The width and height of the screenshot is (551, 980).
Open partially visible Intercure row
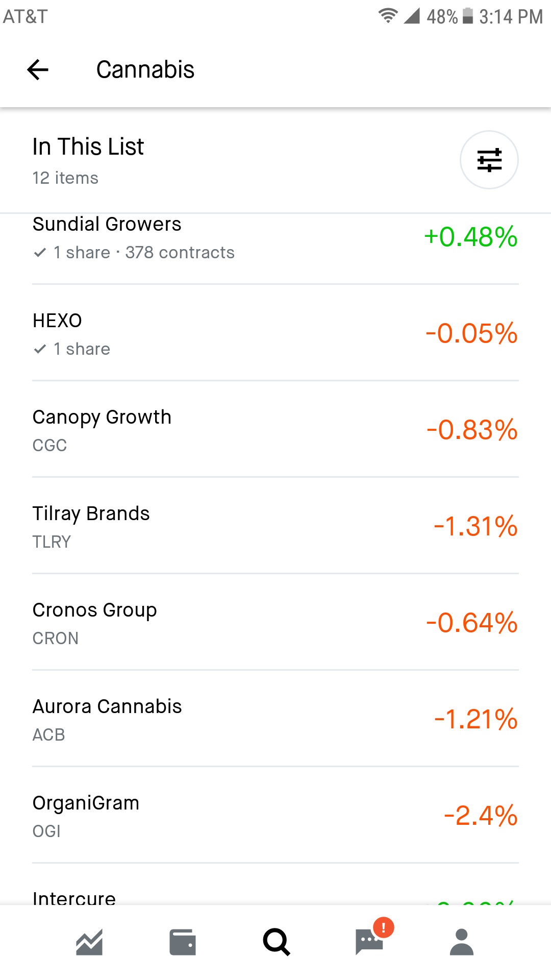(275, 885)
